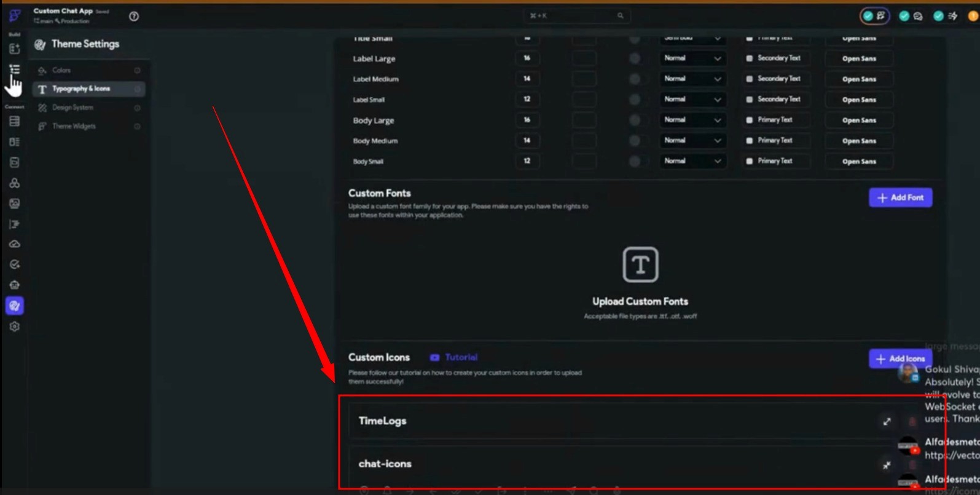Click Body Large Open Sans font button

click(859, 120)
